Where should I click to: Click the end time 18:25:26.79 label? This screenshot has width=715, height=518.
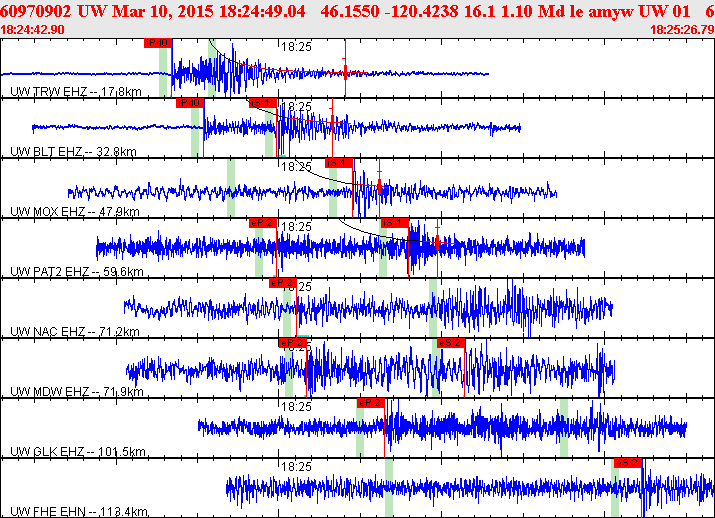pos(682,30)
